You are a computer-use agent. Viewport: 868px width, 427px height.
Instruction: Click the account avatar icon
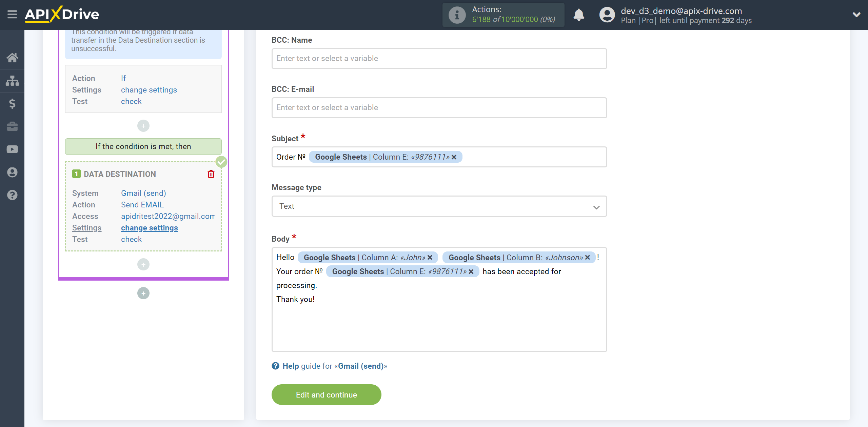pos(607,15)
